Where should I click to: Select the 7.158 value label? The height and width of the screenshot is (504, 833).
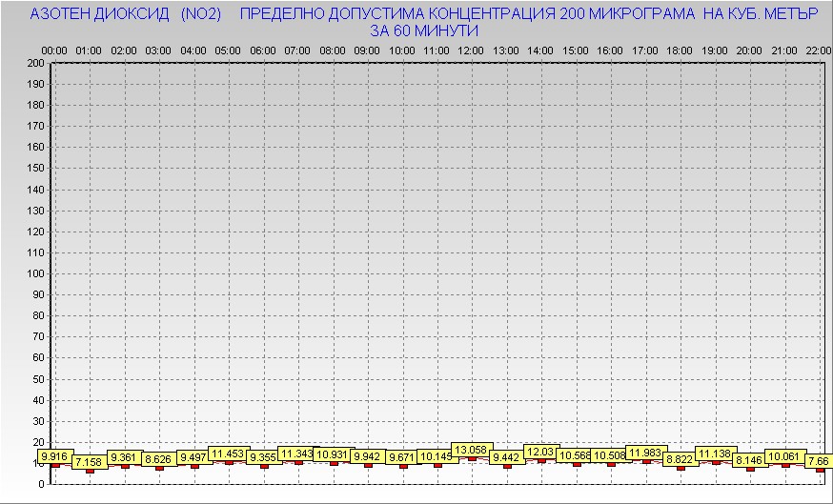point(88,462)
